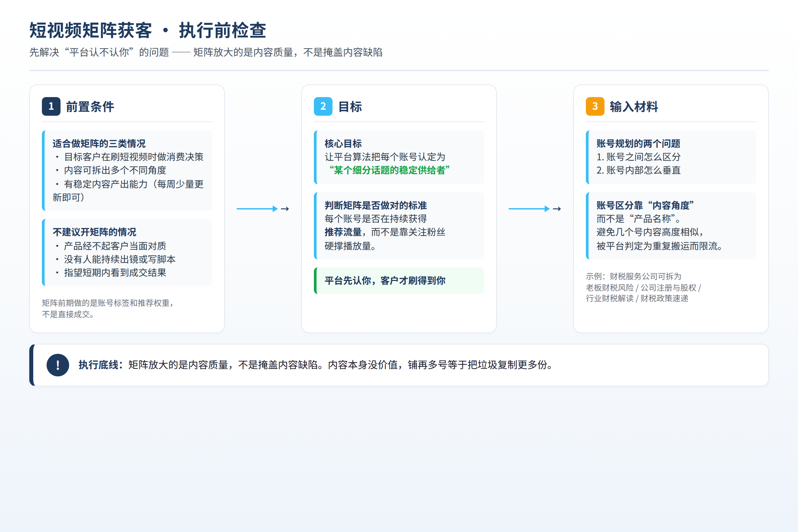
Task: Select the 前置条件 heading
Action: (90, 106)
